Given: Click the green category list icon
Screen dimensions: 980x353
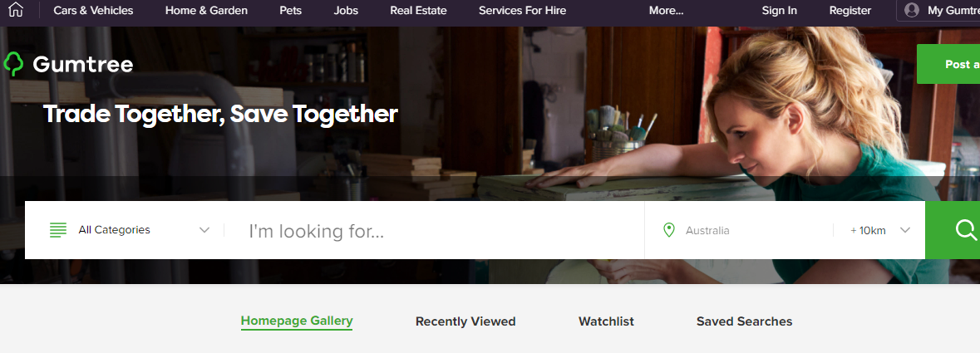Looking at the screenshot, I should pyautogui.click(x=58, y=230).
